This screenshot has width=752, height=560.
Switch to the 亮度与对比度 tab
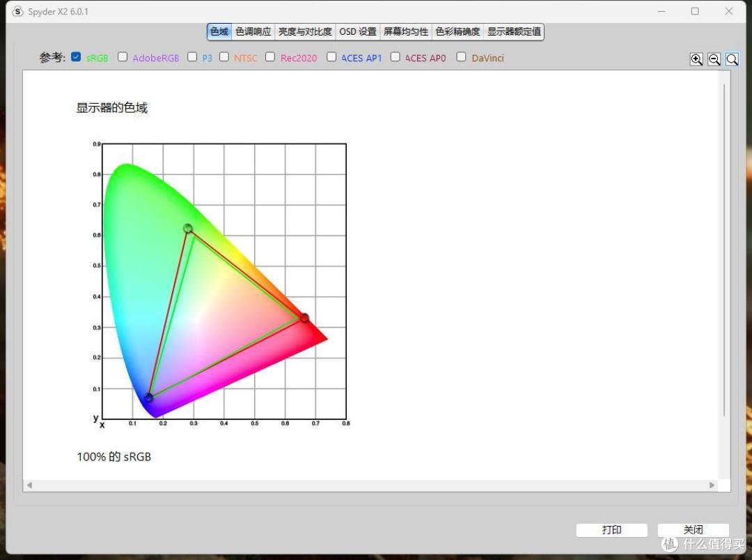pos(305,31)
